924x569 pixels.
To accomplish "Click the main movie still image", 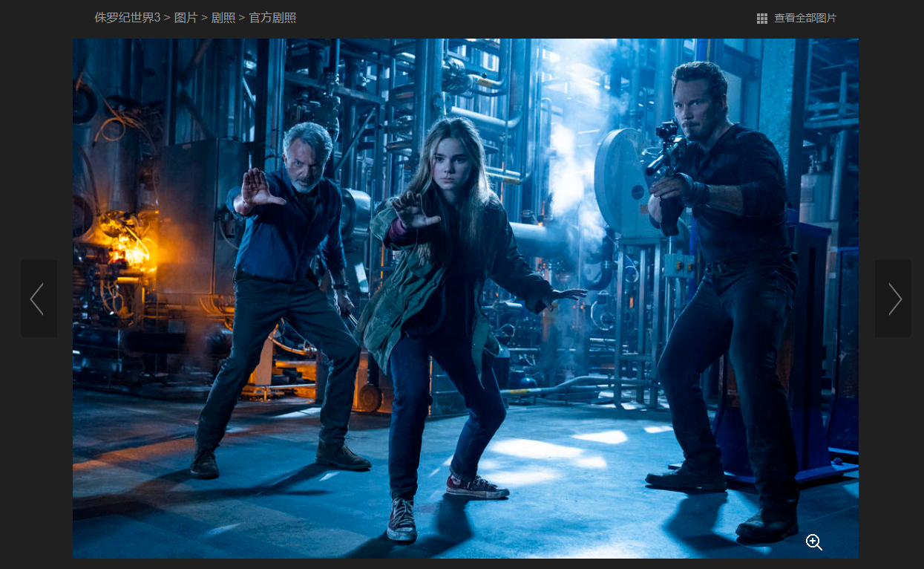I will click(x=465, y=298).
